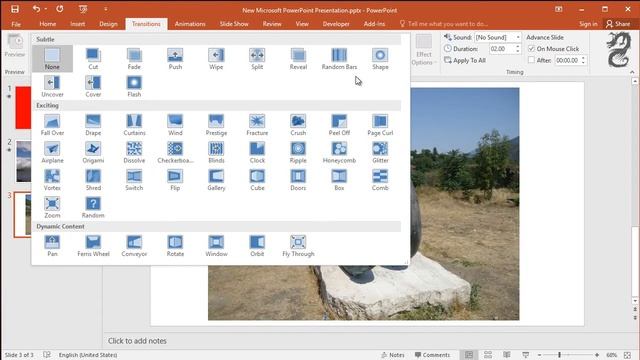Select slide 2 thumbnail
This screenshot has width=640, height=360.
tap(23, 161)
